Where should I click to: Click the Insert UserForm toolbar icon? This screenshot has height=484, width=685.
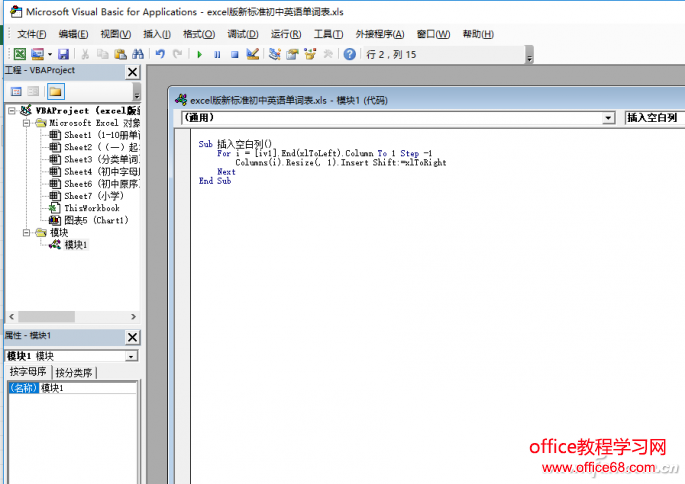pyautogui.click(x=38, y=54)
